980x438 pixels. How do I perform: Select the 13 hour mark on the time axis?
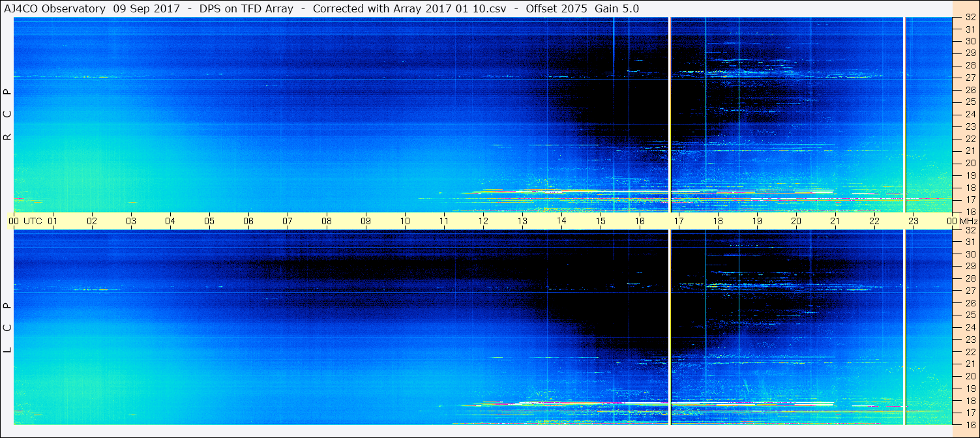(522, 221)
